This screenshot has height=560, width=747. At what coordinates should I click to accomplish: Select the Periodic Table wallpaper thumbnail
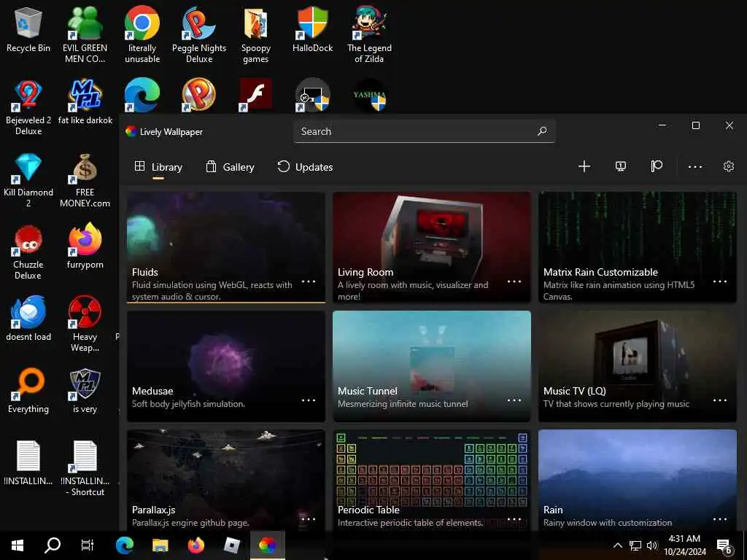[432, 480]
